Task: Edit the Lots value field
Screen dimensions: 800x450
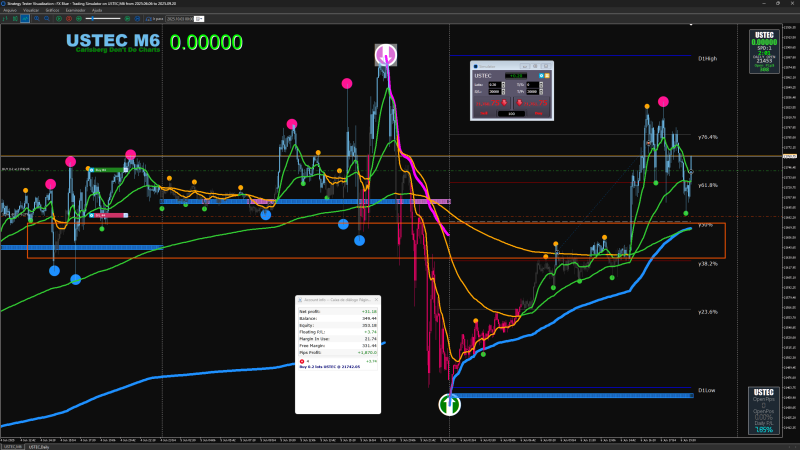Action: point(495,85)
